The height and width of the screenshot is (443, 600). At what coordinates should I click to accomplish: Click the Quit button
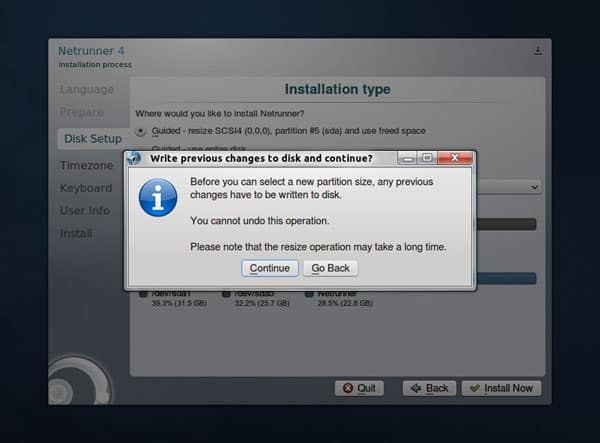(359, 388)
